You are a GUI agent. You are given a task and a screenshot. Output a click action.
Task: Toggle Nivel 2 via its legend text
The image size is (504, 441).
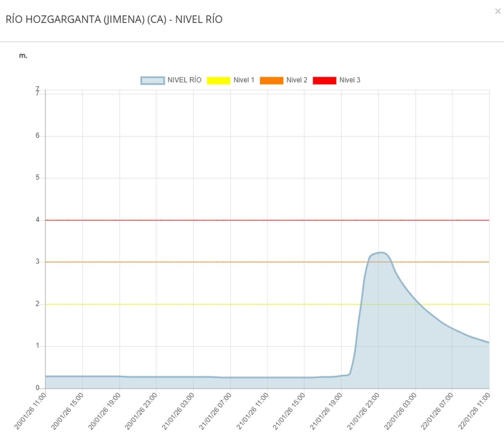(x=296, y=80)
